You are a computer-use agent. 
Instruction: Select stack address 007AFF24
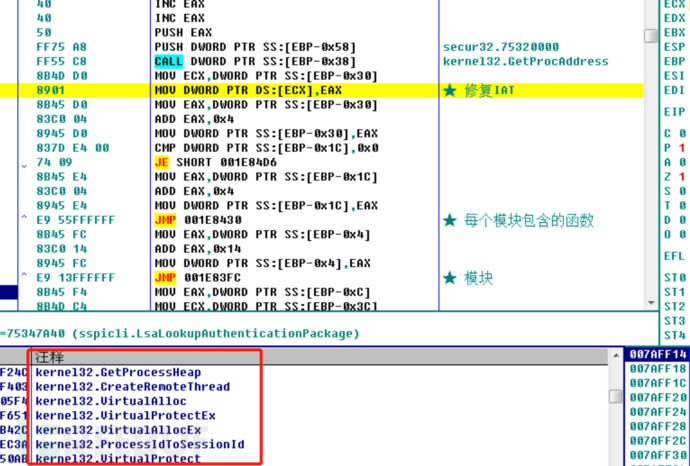(x=657, y=412)
